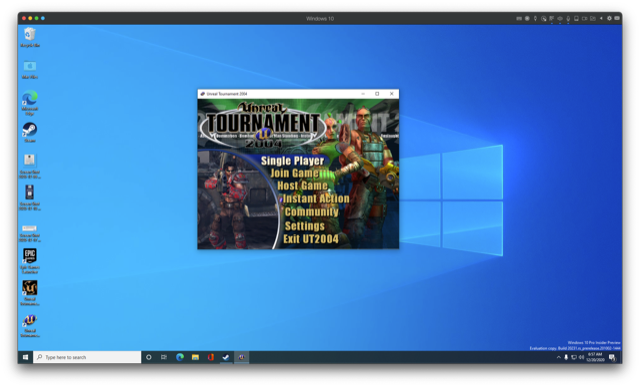
Task: Launch Instant Action mode
Action: coord(316,199)
